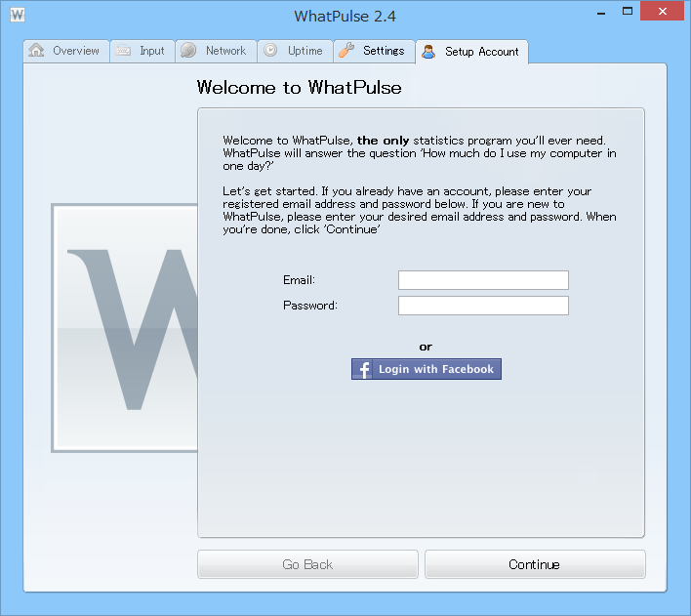
Task: Click the globe icon on the Network tab
Action: point(188,50)
